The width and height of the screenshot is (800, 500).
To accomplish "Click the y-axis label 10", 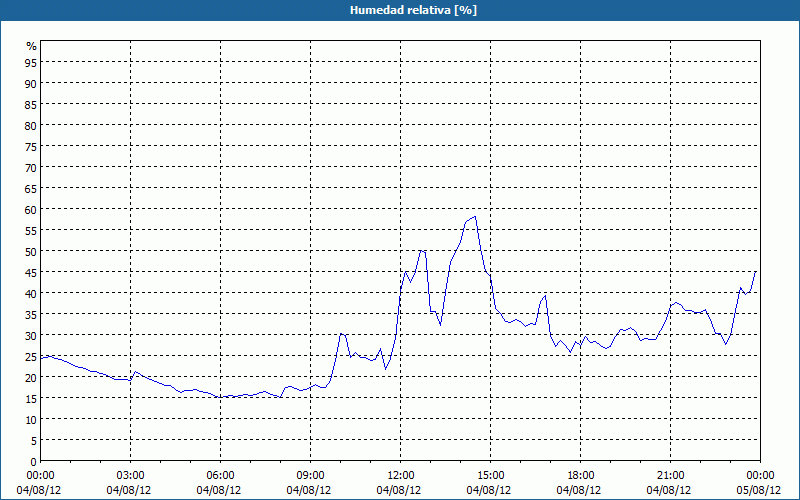I will pos(31,419).
